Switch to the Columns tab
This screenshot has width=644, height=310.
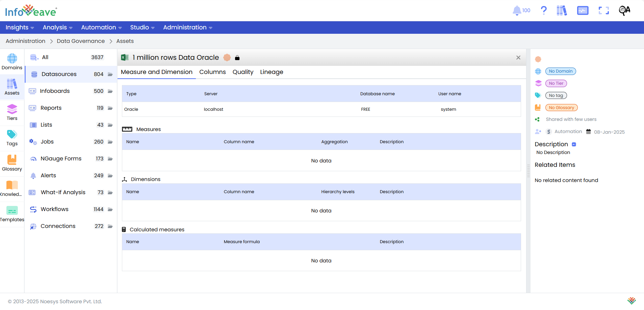(x=212, y=72)
